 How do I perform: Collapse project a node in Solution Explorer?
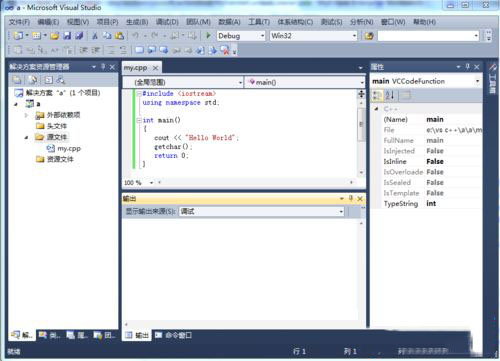16,104
